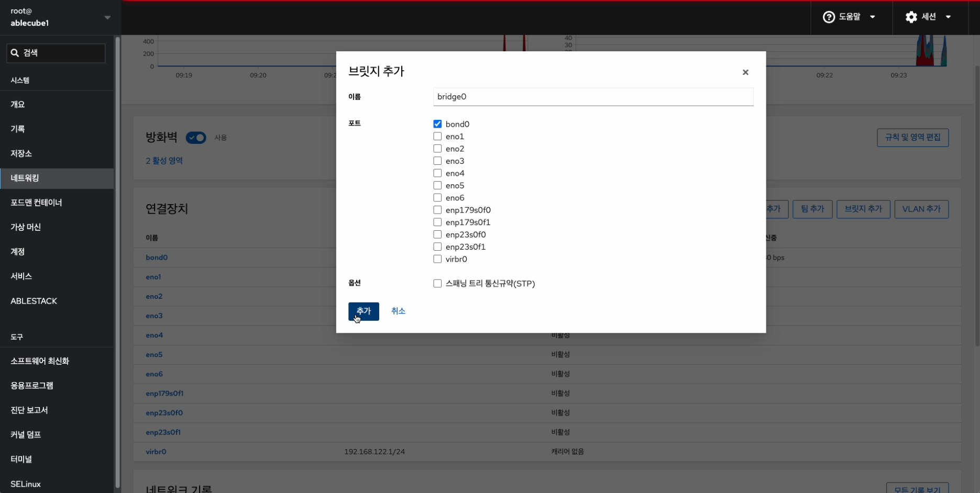Open the 세션 session dropdown arrow
The width and height of the screenshot is (980, 493).
[x=948, y=17]
